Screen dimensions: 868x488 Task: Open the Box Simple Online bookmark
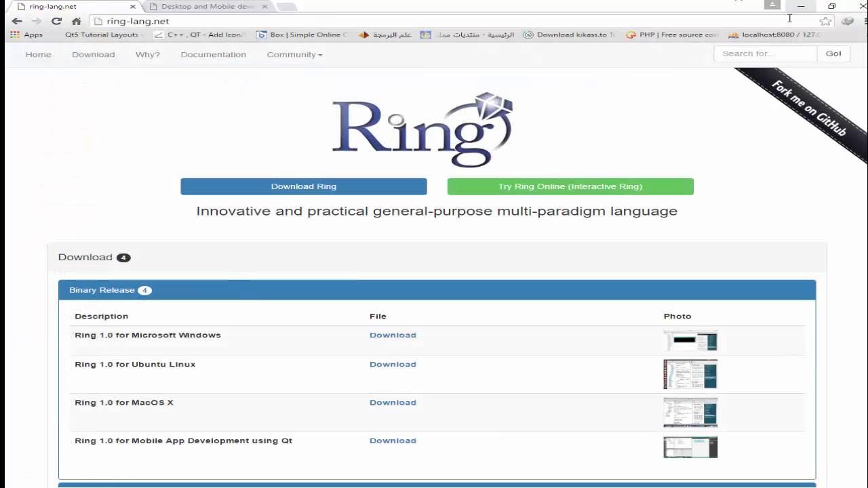click(302, 35)
